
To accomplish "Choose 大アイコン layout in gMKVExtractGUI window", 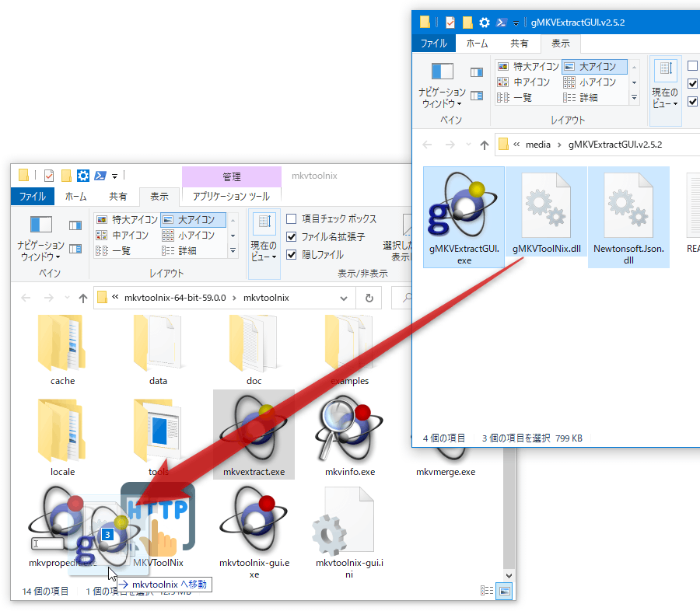I will click(595, 67).
